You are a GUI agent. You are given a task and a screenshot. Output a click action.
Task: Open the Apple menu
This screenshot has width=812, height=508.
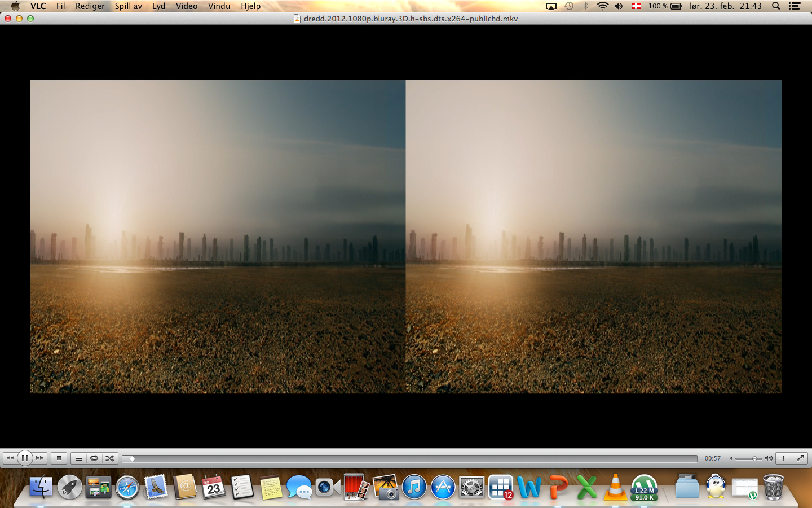tap(15, 6)
